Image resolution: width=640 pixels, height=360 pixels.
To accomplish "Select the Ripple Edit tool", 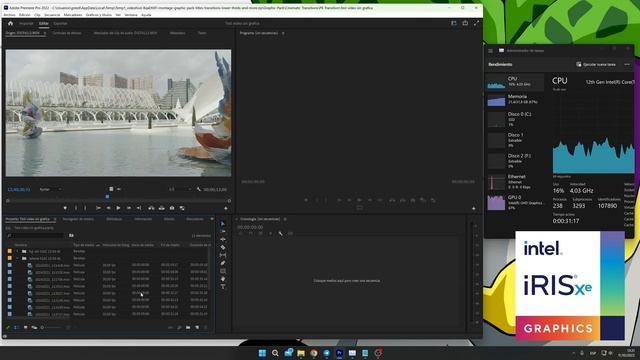I will point(223,239).
